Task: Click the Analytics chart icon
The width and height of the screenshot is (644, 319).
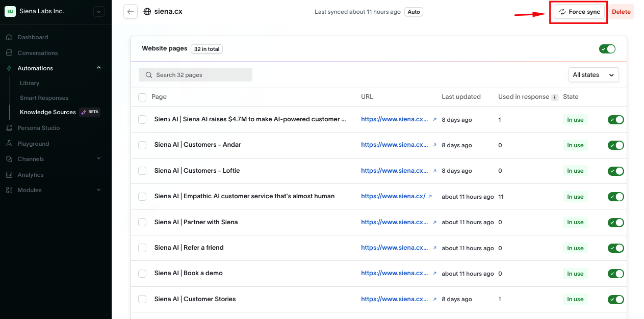Action: click(x=9, y=175)
